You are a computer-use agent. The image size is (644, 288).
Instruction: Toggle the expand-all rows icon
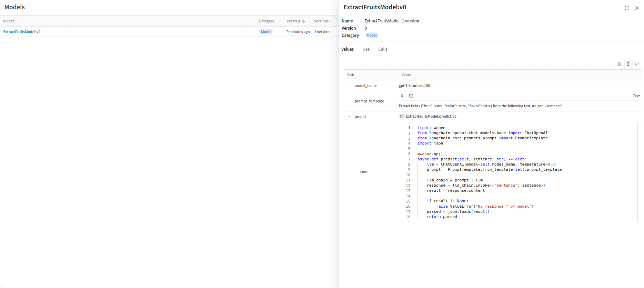[628, 64]
